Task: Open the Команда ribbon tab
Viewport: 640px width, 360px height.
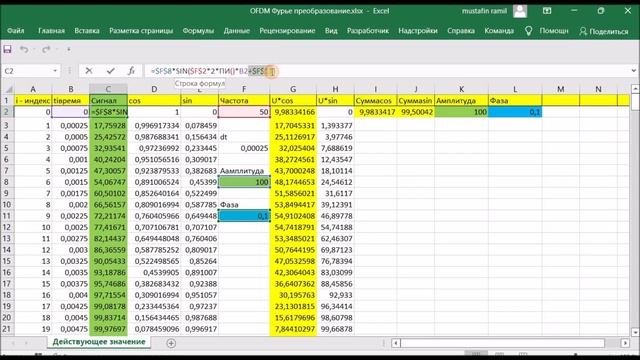Action: pyautogui.click(x=499, y=31)
